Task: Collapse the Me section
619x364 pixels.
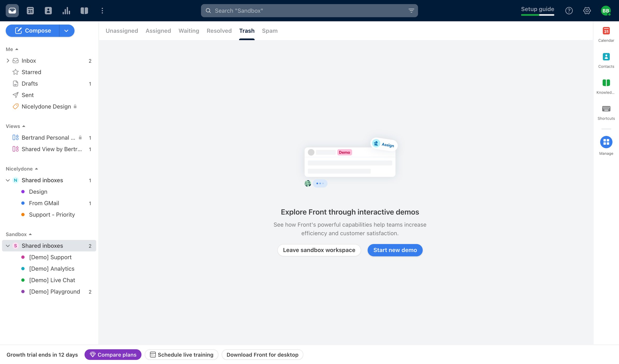Action: tap(12, 49)
